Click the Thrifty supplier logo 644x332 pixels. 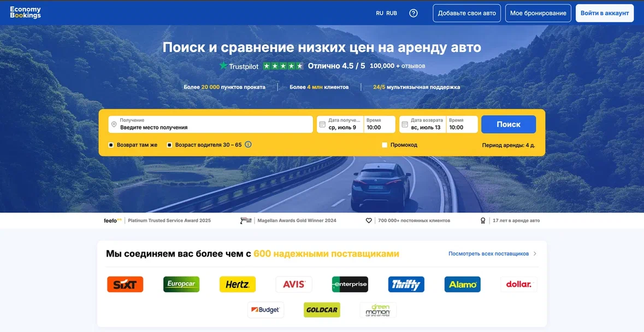[x=406, y=284]
